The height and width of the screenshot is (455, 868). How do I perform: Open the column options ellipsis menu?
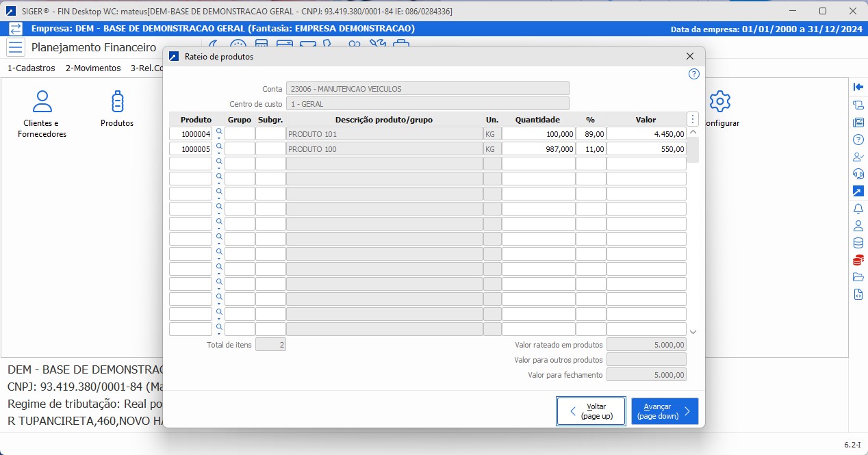[x=692, y=118]
